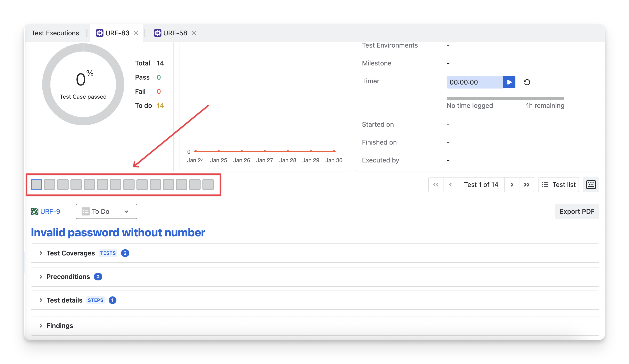Open the URF-9 issue link
Image resolution: width=629 pixels, height=364 pixels.
pos(50,211)
